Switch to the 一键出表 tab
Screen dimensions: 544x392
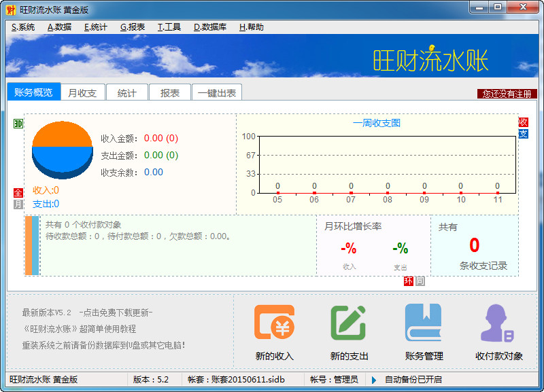pyautogui.click(x=216, y=92)
